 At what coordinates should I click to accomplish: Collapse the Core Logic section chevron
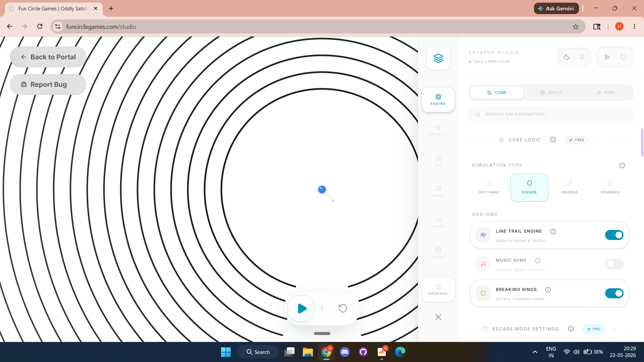(x=598, y=140)
